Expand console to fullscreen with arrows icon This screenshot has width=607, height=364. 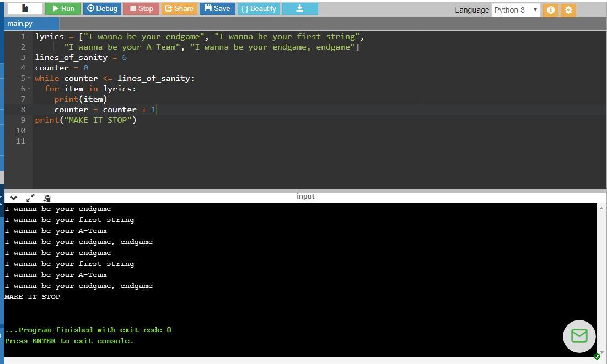tap(30, 198)
